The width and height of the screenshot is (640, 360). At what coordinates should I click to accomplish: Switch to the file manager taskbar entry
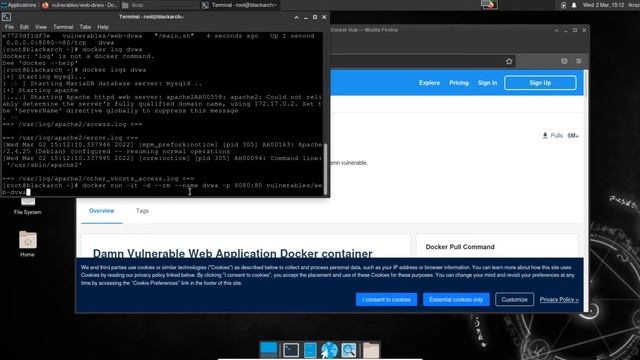coord(133,5)
